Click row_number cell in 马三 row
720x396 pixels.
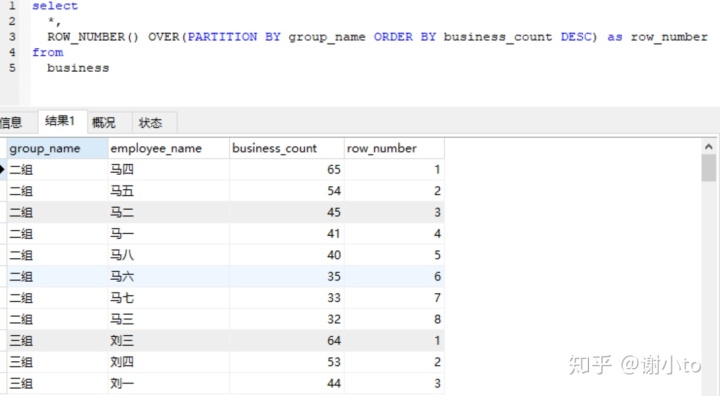coord(394,319)
